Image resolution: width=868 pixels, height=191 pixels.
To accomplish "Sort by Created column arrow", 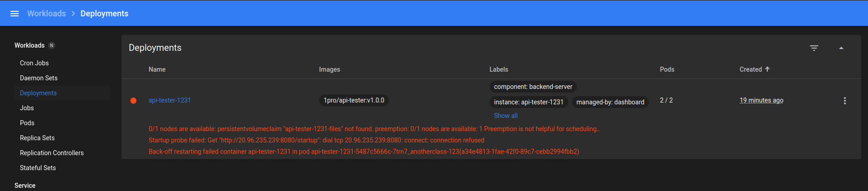I will pyautogui.click(x=767, y=69).
